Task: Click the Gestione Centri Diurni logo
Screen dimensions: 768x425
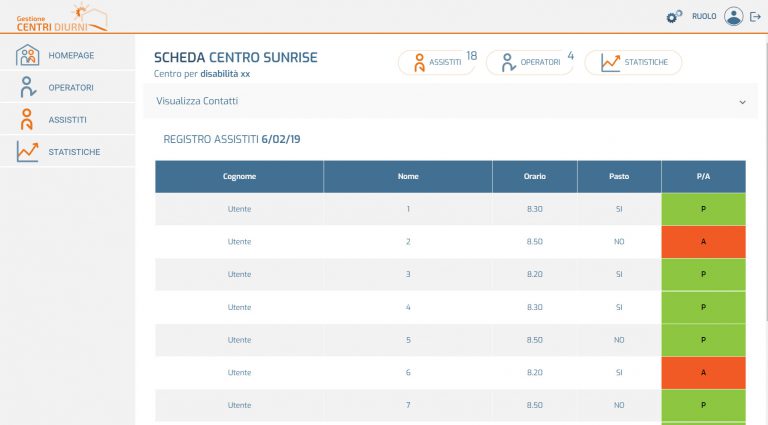Action: pos(60,17)
